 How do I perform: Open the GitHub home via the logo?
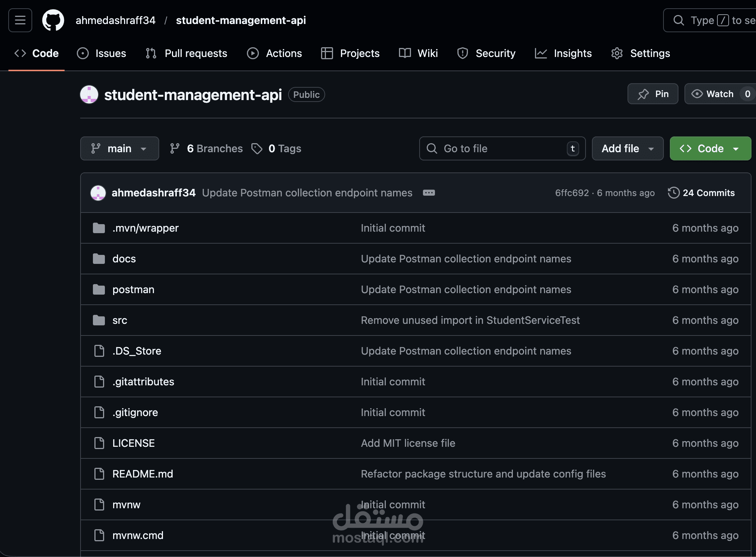(x=52, y=20)
